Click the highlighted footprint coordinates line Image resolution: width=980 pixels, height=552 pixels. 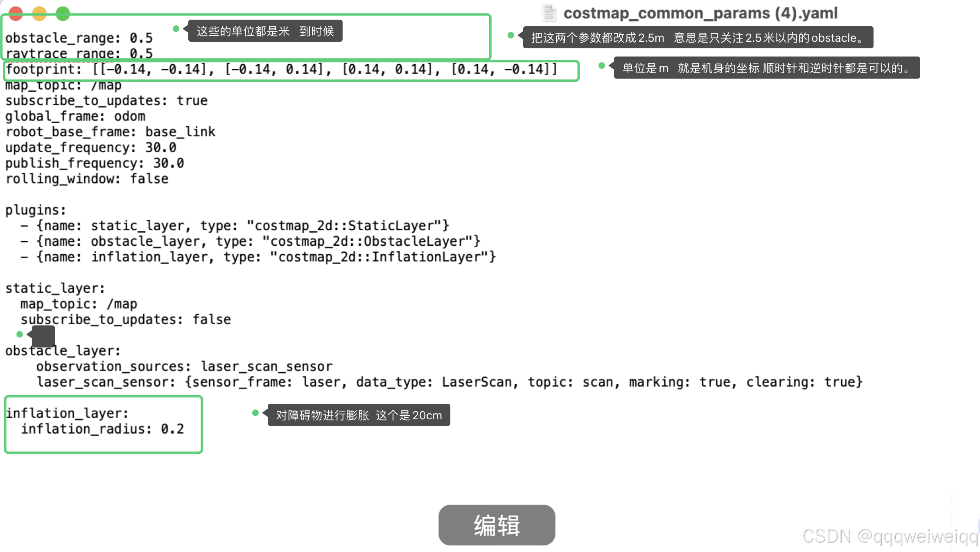click(282, 70)
